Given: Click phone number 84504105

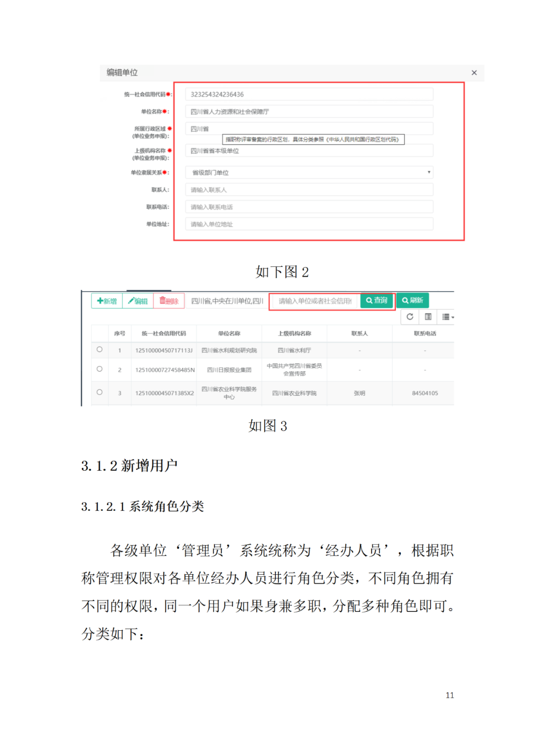Looking at the screenshot, I should (425, 393).
